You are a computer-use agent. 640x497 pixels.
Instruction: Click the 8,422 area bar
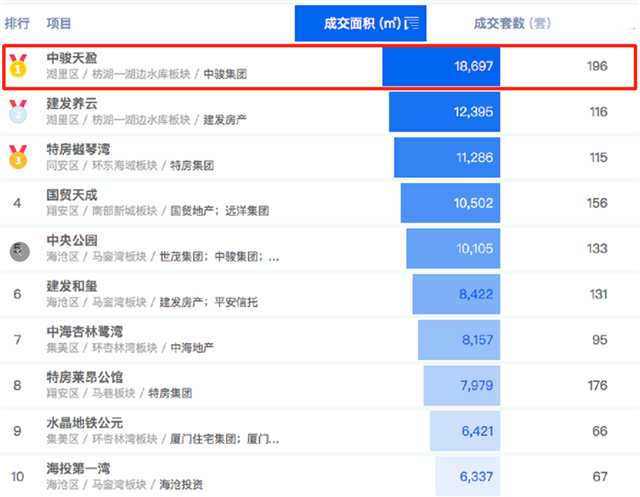click(456, 294)
